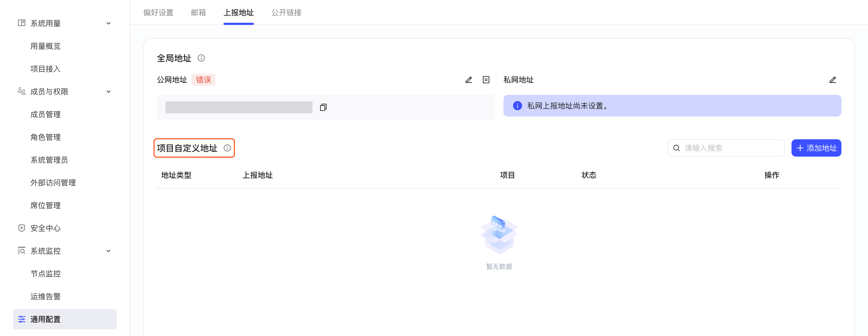Go to 角色管理 page
868x336 pixels.
(x=46, y=137)
